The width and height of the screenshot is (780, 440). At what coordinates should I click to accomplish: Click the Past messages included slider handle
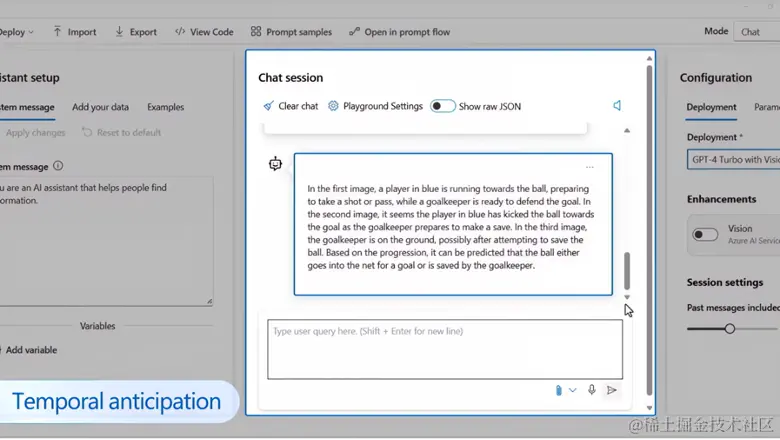pos(730,329)
